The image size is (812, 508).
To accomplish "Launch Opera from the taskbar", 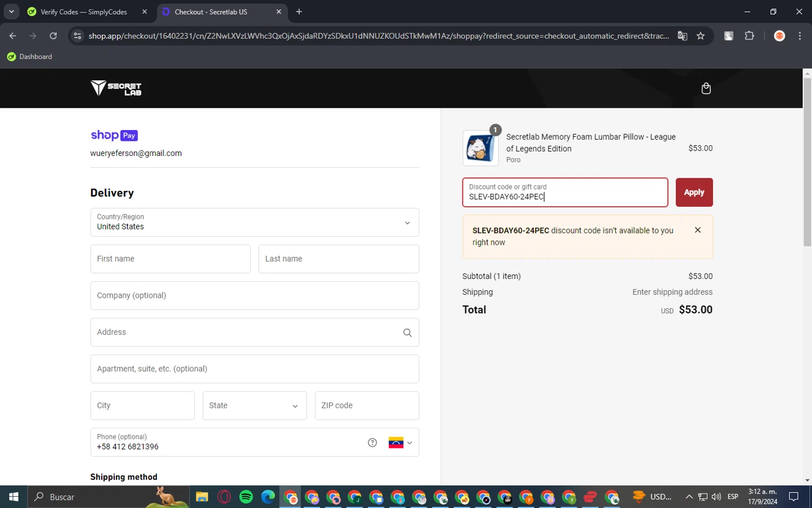I will (224, 497).
